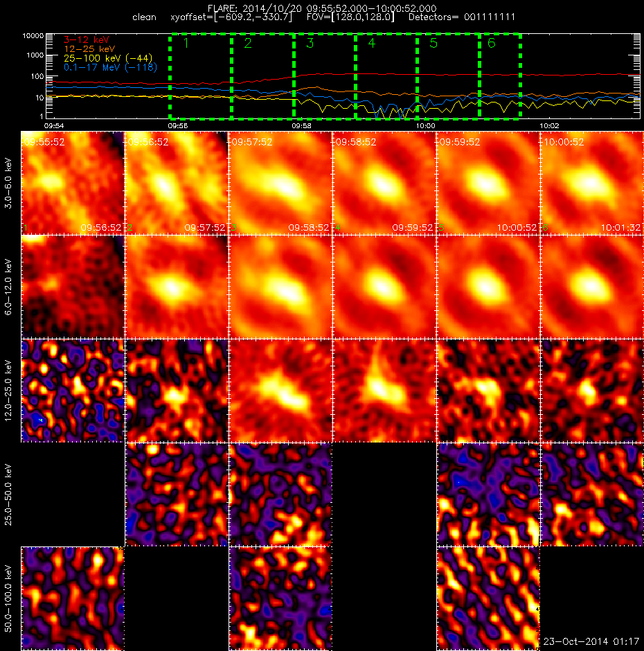Select the red '3-12 keV' legend entry
This screenshot has width=644, height=651.
pyautogui.click(x=87, y=40)
